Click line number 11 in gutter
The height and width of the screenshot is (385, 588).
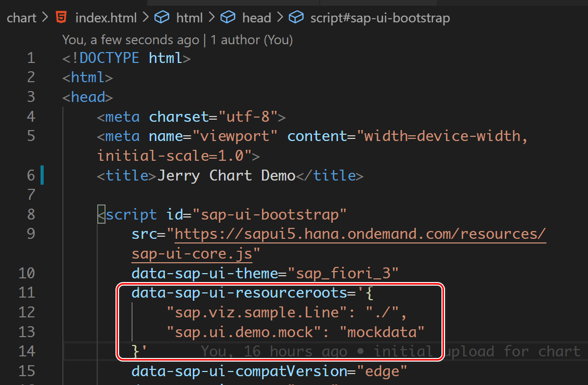click(27, 293)
